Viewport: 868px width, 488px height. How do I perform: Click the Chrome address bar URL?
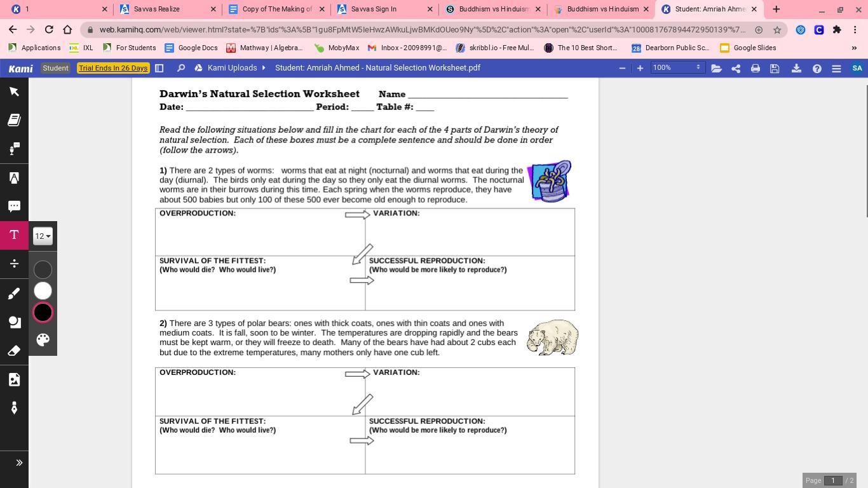click(x=422, y=30)
